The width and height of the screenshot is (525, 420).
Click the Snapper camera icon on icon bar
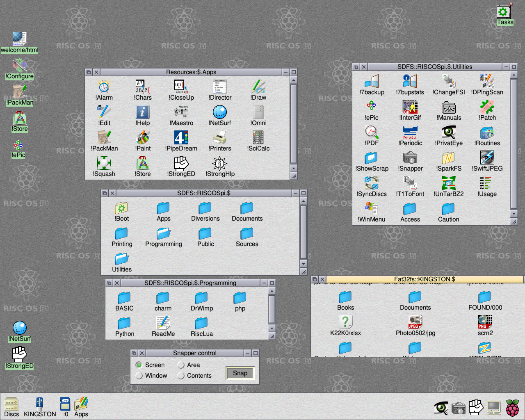pos(459,408)
